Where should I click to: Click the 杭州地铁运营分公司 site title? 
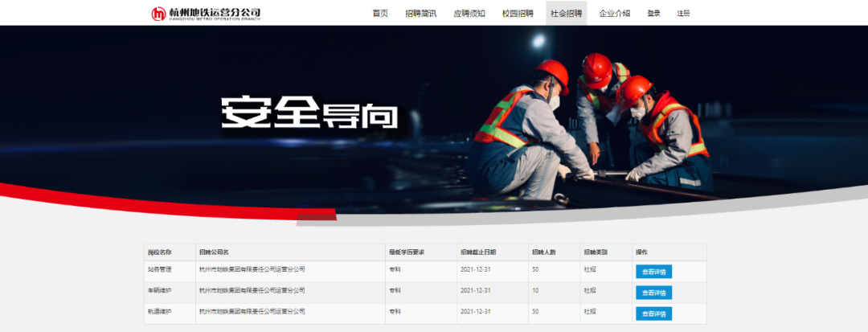click(x=215, y=12)
